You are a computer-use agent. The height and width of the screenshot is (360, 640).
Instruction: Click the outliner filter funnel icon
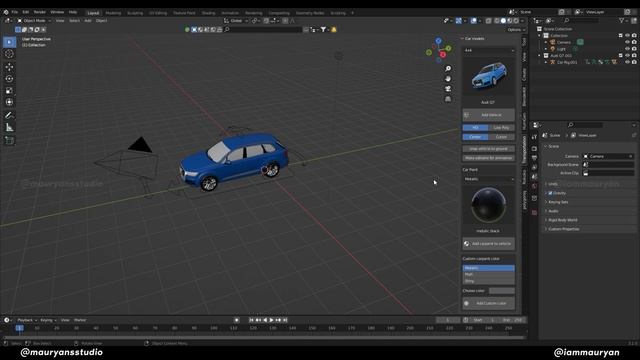click(621, 20)
